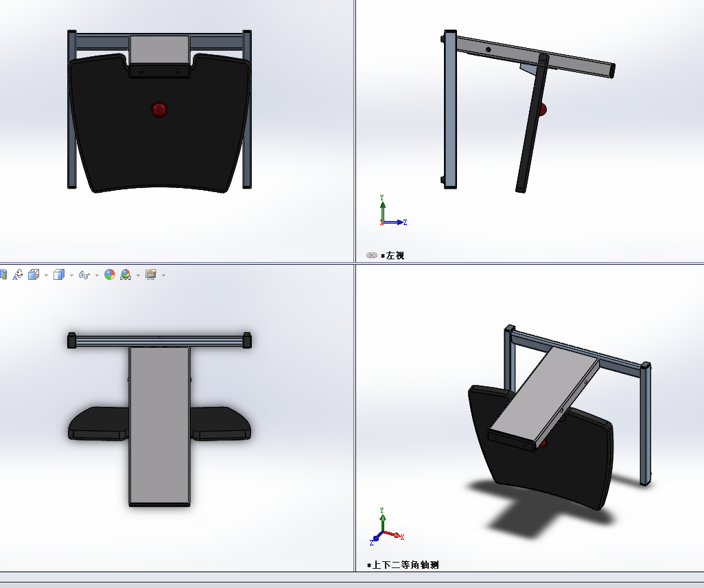This screenshot has height=588, width=704.
Task: Open Edit Appearance color ball
Action: tap(110, 274)
